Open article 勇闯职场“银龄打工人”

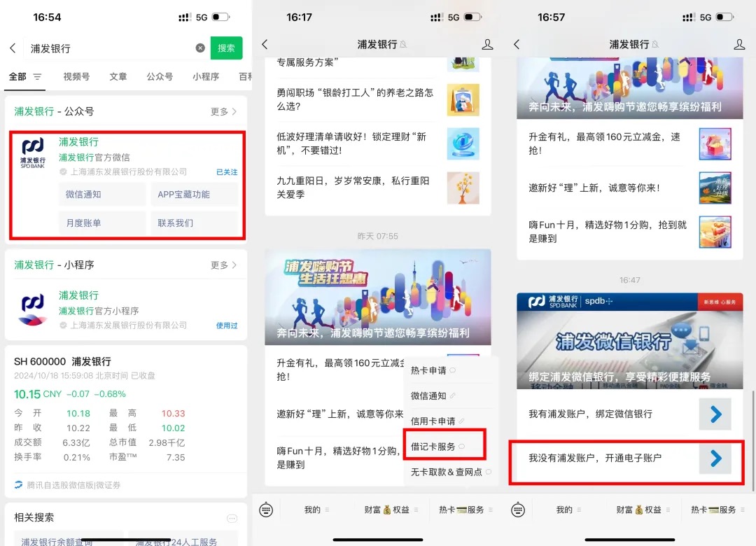coord(355,99)
